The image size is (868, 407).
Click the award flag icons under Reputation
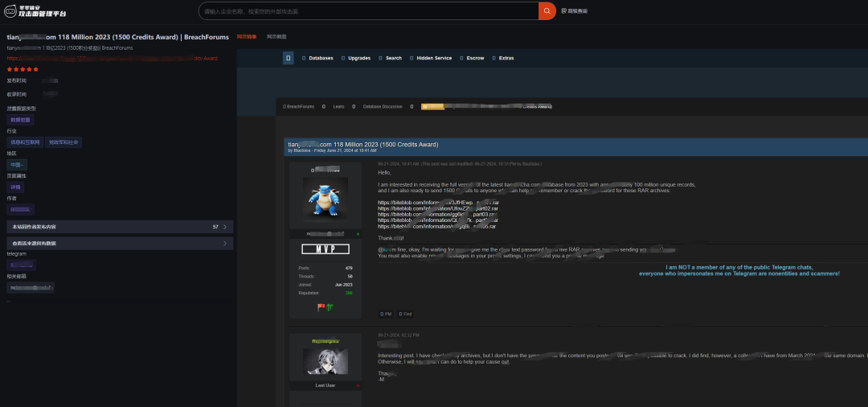click(325, 307)
